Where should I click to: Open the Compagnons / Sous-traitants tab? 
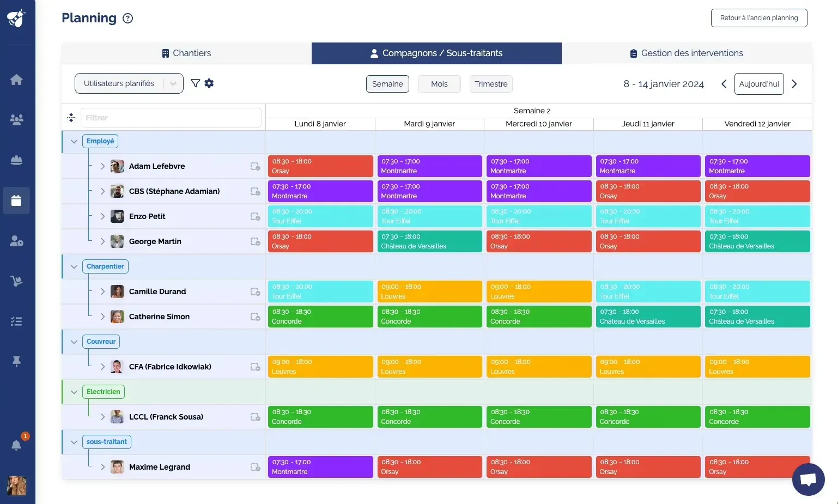436,53
